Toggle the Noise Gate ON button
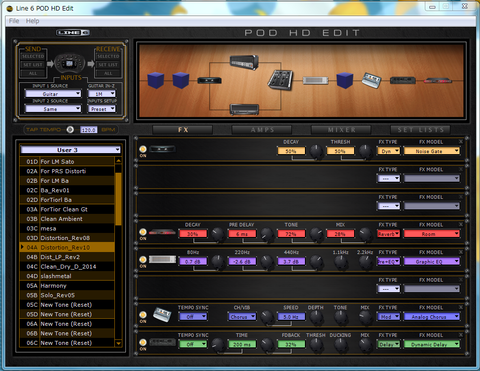Screen dimensions: 480x371 click(x=143, y=149)
